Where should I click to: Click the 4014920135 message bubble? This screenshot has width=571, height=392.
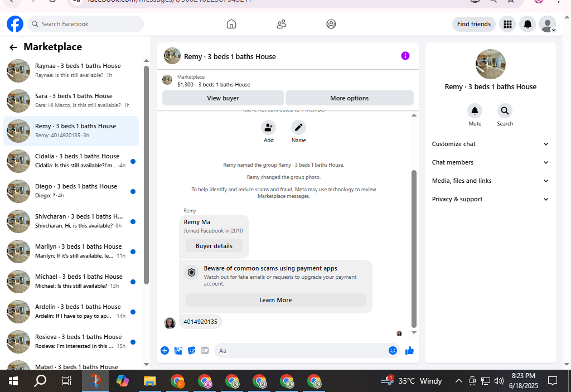(200, 322)
